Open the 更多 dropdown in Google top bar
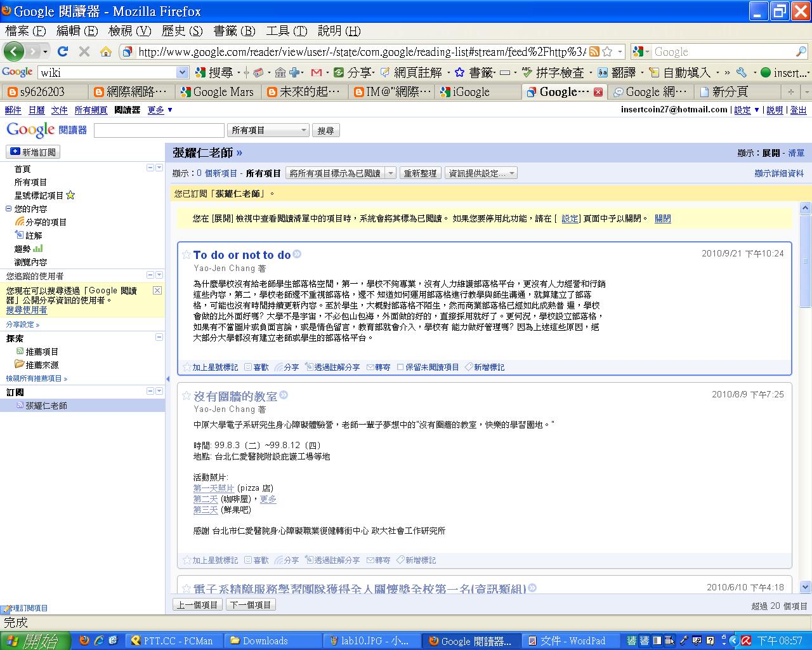The height and width of the screenshot is (650, 812). point(160,110)
